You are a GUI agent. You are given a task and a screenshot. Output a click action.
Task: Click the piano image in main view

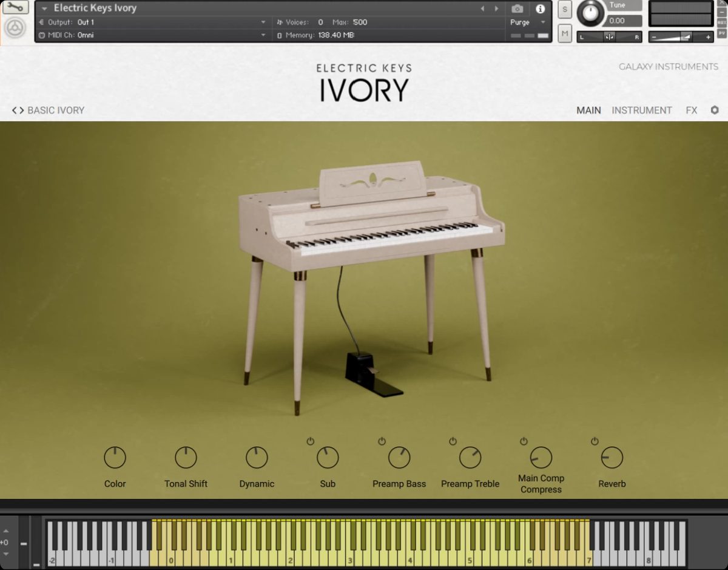tap(371, 287)
